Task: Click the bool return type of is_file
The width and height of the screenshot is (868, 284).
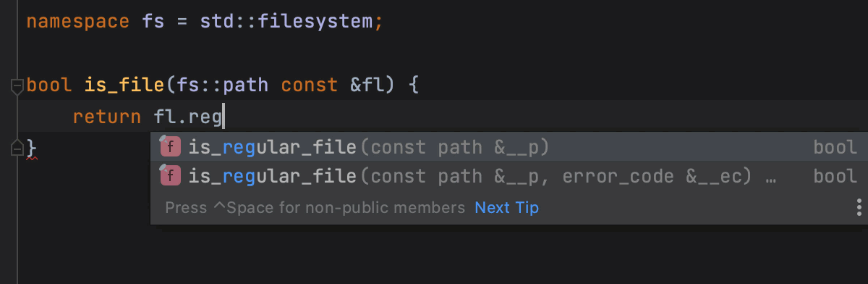Action: tap(50, 85)
